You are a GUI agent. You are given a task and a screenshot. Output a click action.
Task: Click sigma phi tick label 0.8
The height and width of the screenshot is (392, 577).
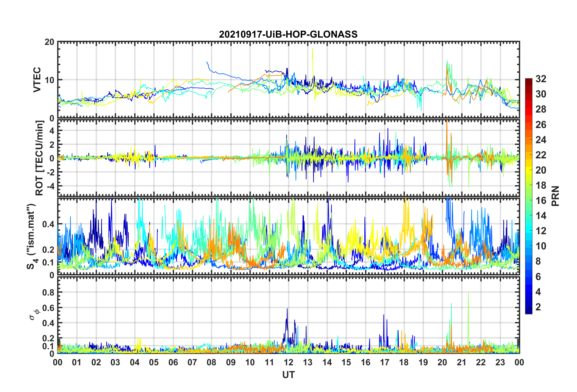point(49,292)
